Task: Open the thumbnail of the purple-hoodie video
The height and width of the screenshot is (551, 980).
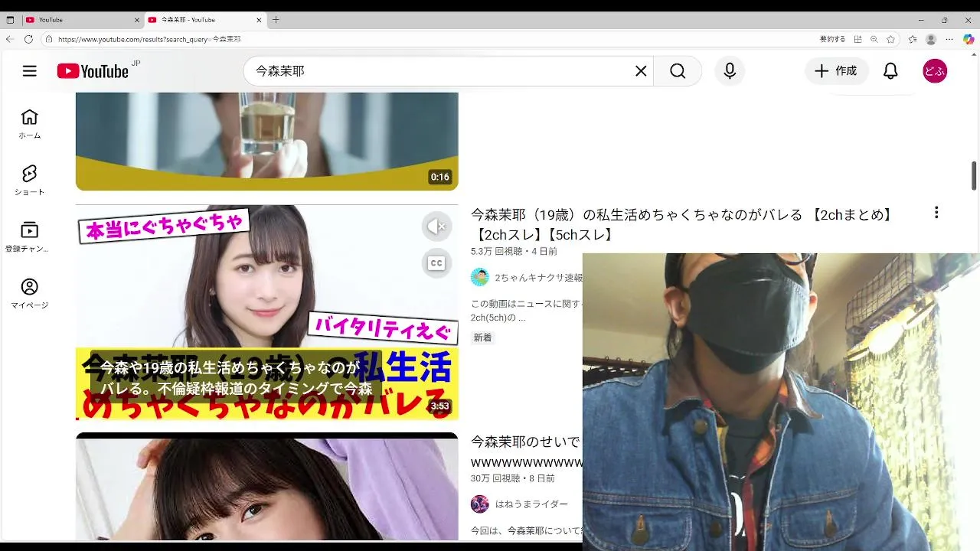Action: (267, 487)
